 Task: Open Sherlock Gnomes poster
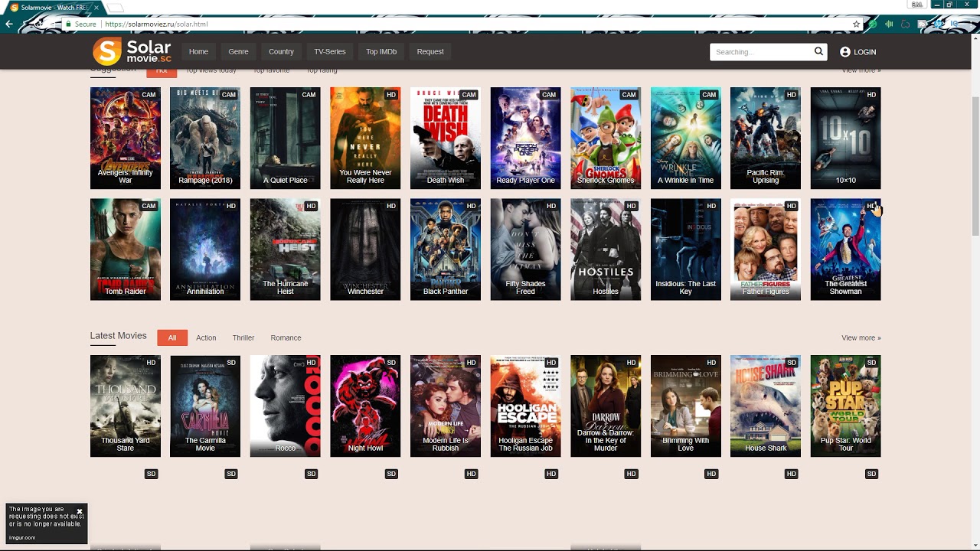point(606,138)
